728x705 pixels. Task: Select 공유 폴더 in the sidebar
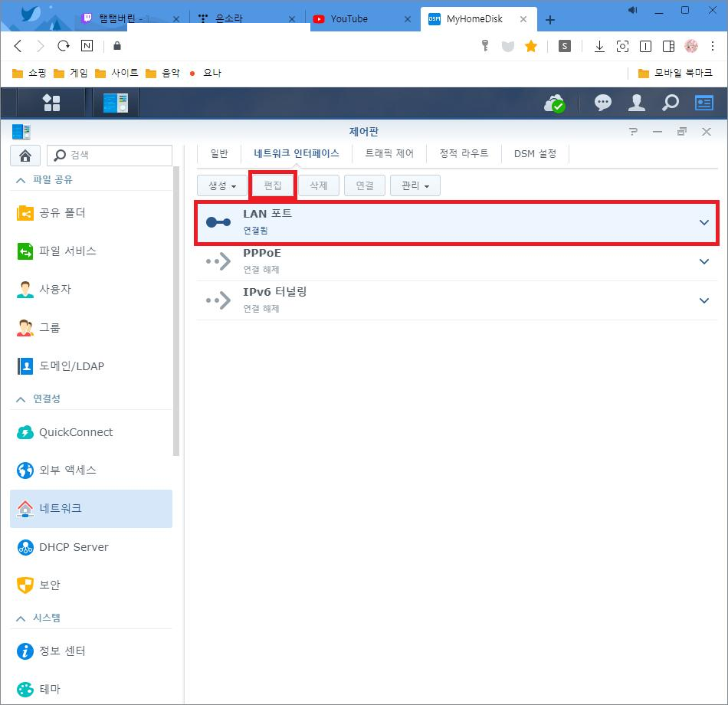pyautogui.click(x=62, y=213)
